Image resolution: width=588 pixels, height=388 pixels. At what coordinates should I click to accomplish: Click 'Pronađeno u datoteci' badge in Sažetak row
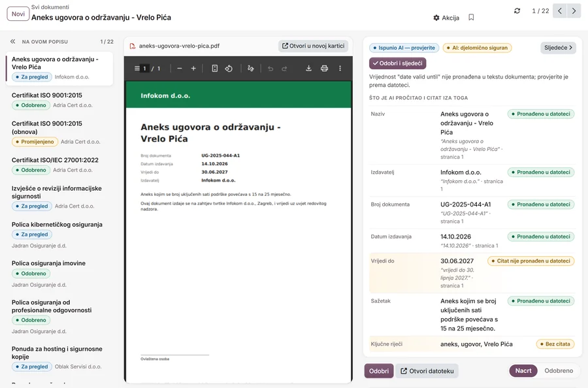click(x=541, y=301)
